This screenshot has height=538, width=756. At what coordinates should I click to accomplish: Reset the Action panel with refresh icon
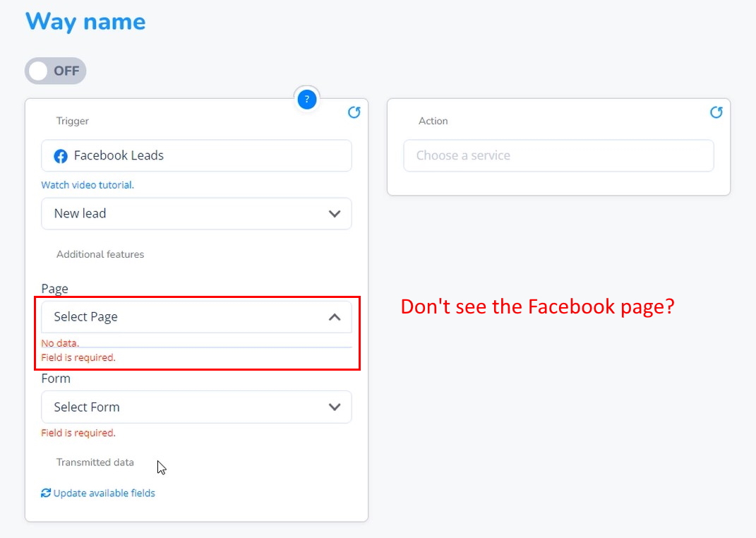[716, 112]
